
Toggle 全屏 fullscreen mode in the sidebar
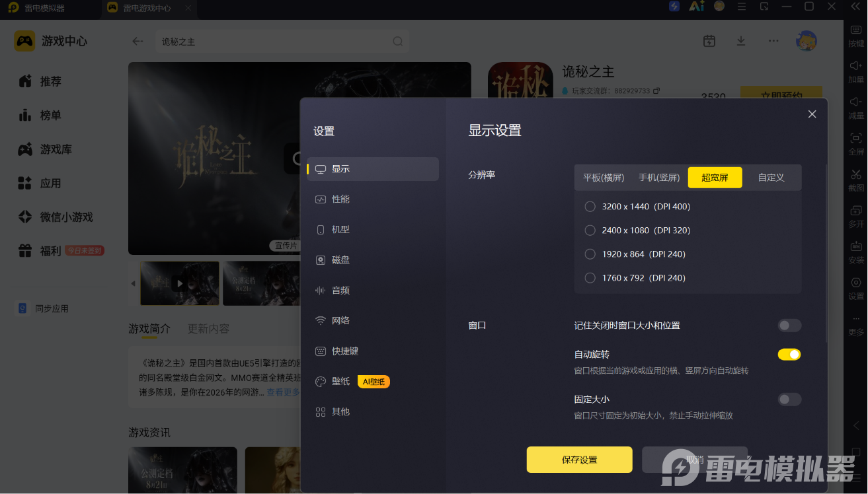(x=856, y=144)
